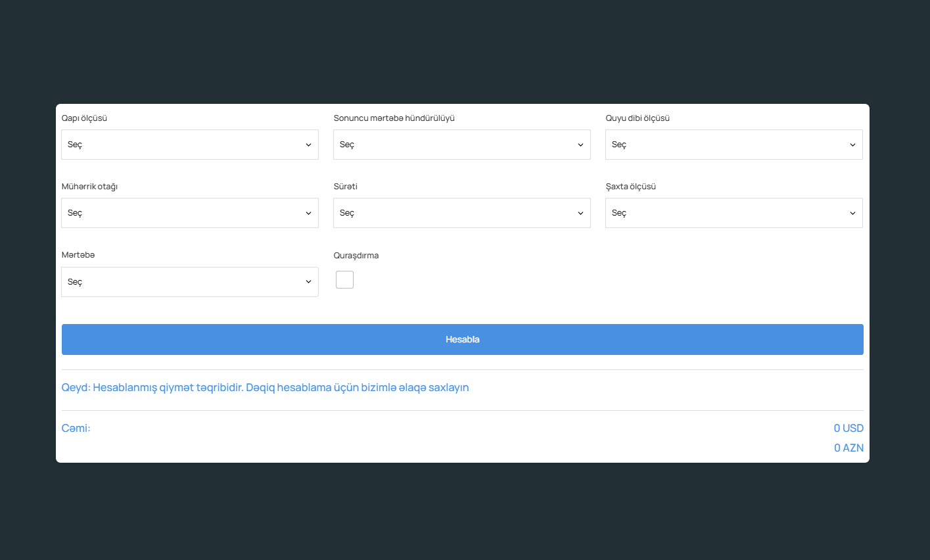
Task: Click the Cəmi total label
Action: point(76,429)
